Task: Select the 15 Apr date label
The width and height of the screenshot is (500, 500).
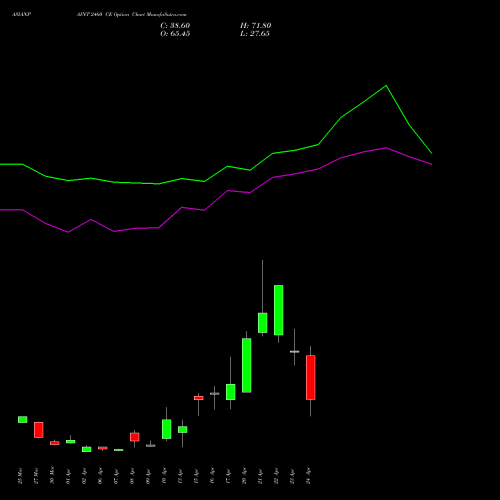Action: click(196, 477)
